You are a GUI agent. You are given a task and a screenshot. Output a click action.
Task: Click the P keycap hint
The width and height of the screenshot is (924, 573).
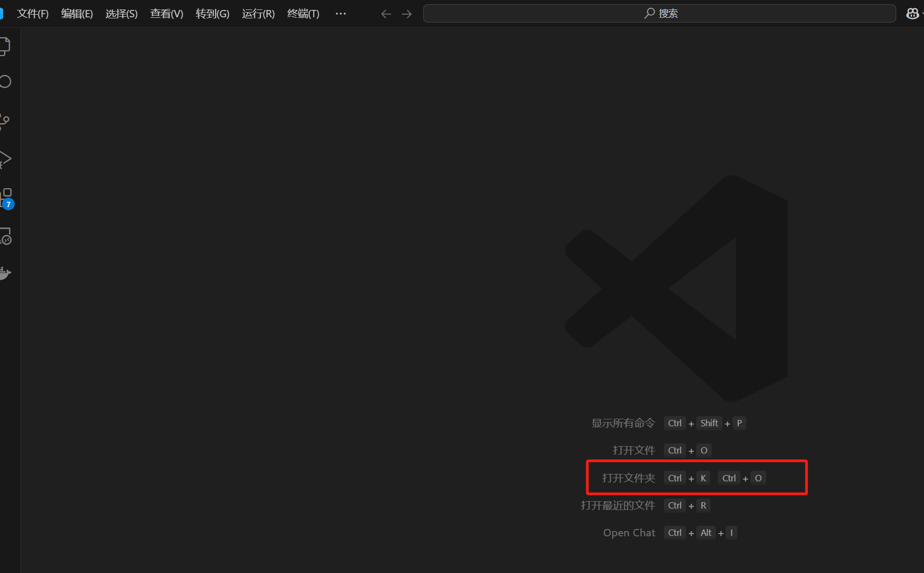coord(739,423)
